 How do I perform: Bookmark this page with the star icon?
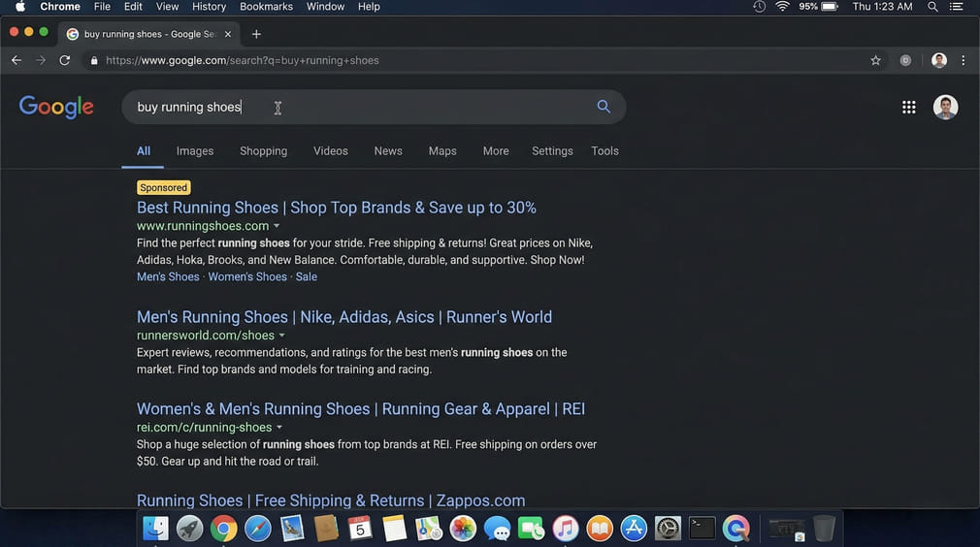pyautogui.click(x=875, y=60)
